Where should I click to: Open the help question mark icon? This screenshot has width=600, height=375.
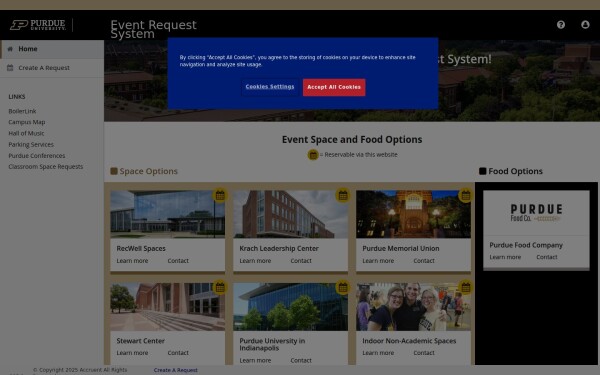pos(561,24)
